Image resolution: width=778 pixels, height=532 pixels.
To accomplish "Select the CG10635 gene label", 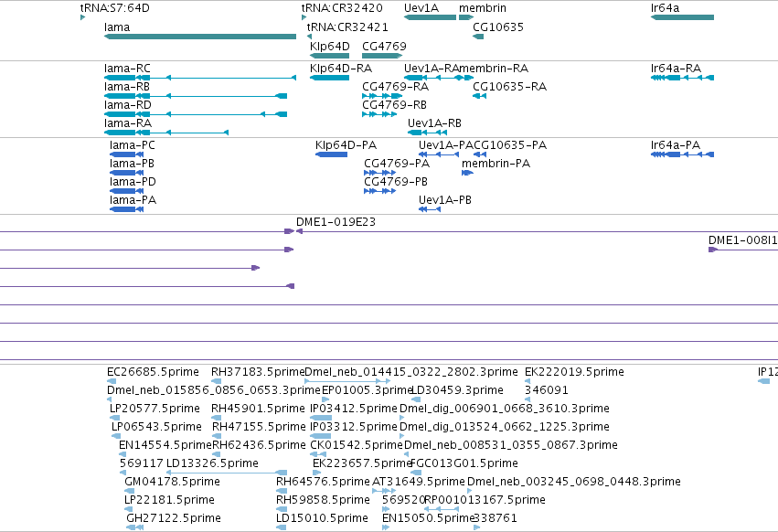I will 497,27.
